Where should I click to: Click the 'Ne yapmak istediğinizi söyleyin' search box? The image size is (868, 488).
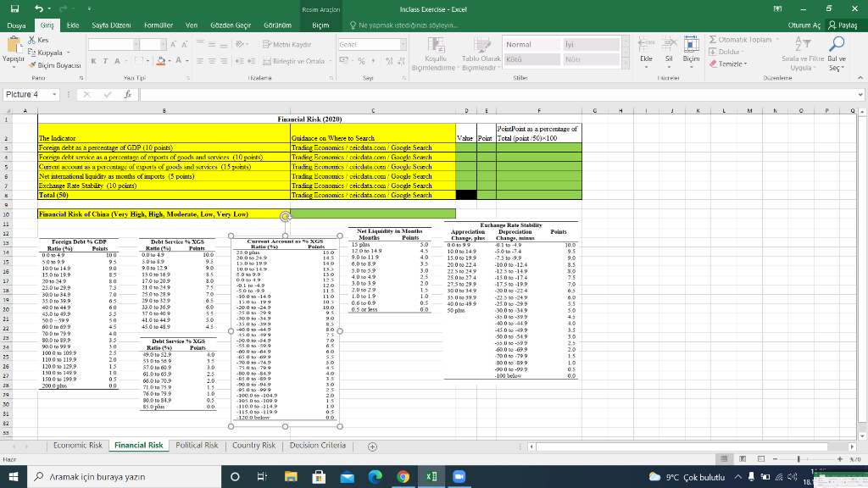pyautogui.click(x=404, y=25)
